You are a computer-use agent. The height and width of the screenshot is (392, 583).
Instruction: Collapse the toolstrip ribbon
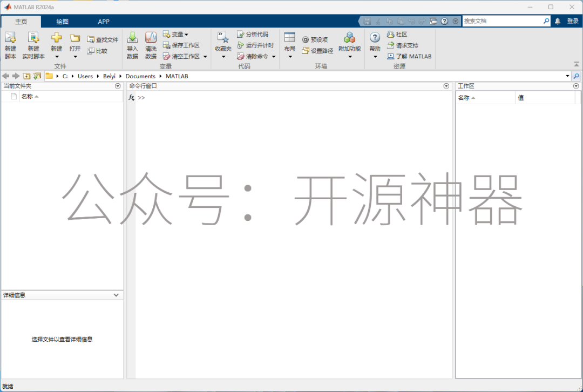[577, 64]
